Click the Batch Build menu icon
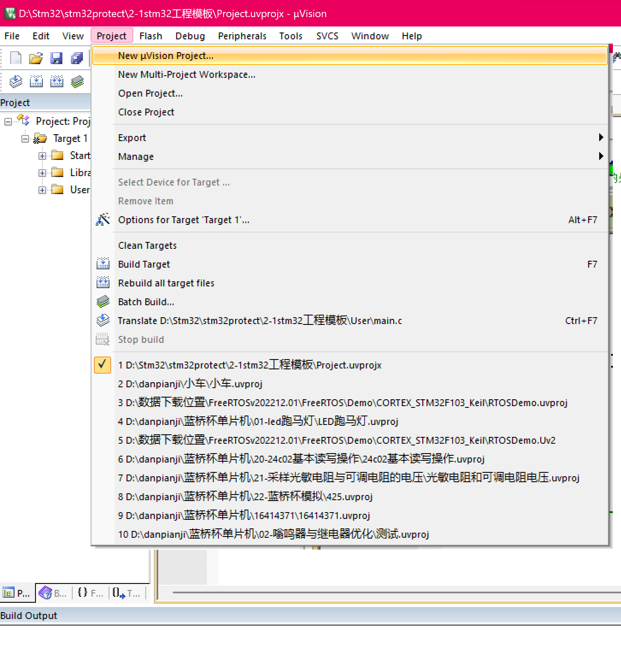 103,301
